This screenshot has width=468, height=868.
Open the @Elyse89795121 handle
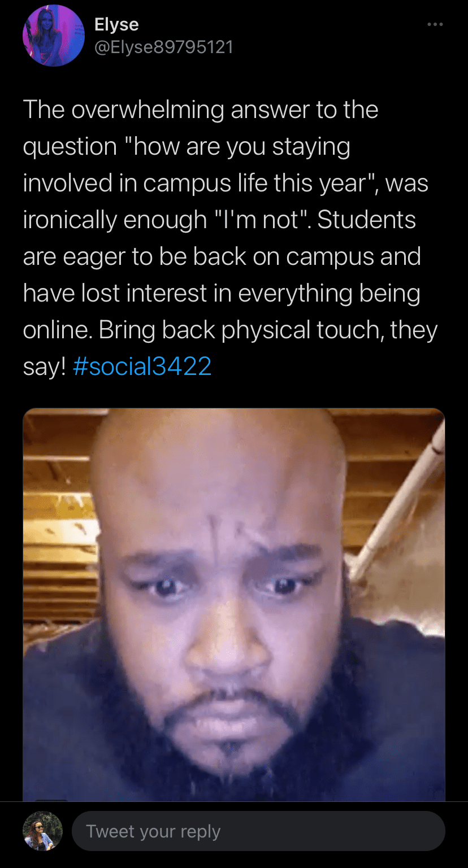point(164,46)
